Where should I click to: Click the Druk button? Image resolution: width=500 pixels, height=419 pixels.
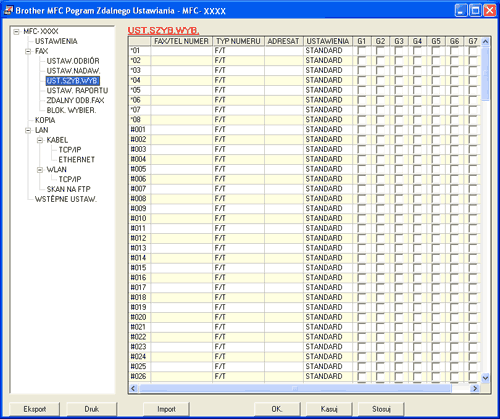point(92,409)
